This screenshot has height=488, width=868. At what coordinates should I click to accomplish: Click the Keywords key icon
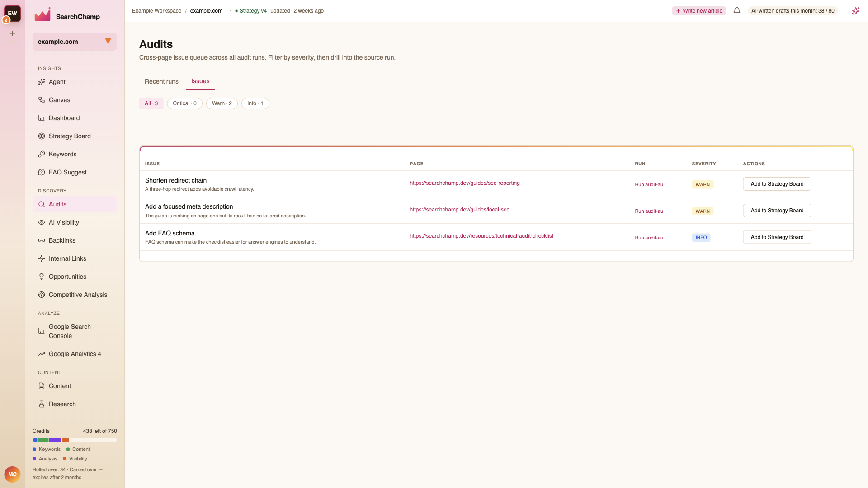click(x=42, y=154)
